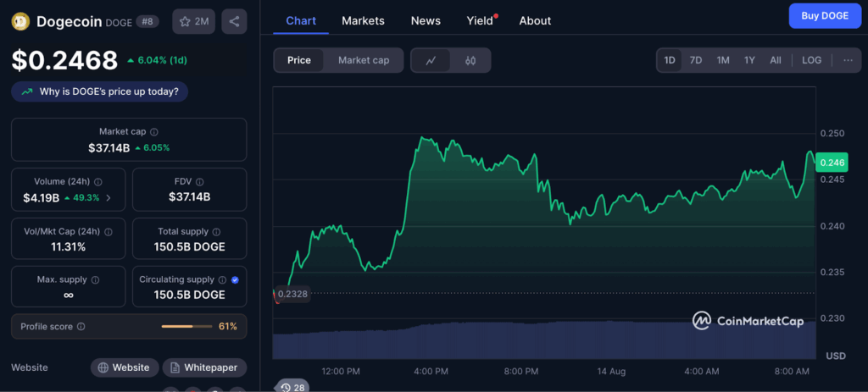Click the Max. supply info icon

pyautogui.click(x=95, y=279)
